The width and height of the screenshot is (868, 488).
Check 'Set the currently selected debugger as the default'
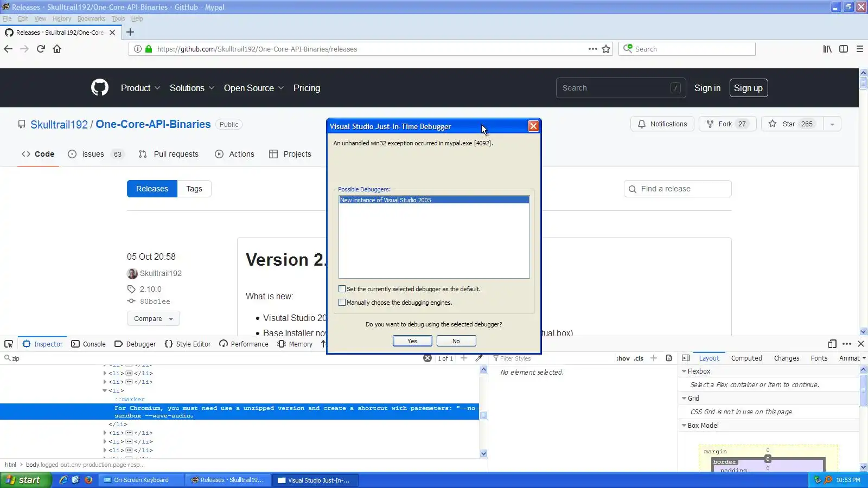pyautogui.click(x=342, y=289)
